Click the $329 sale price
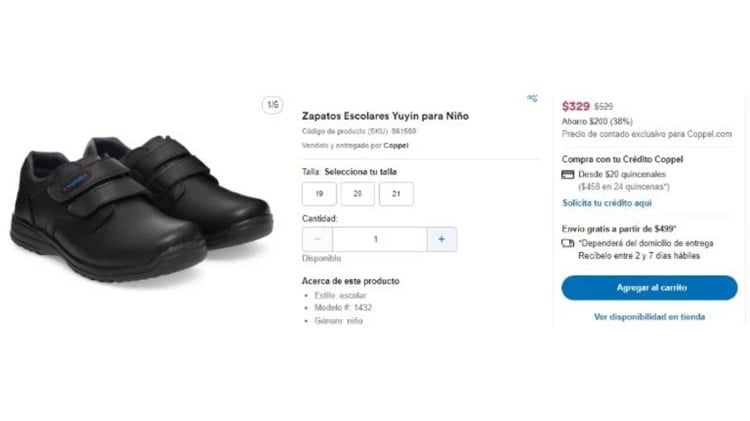This screenshot has height=421, width=750. 575,105
